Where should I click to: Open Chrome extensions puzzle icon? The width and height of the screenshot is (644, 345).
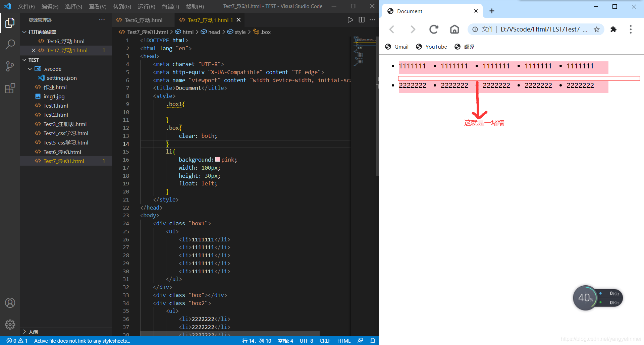(613, 30)
